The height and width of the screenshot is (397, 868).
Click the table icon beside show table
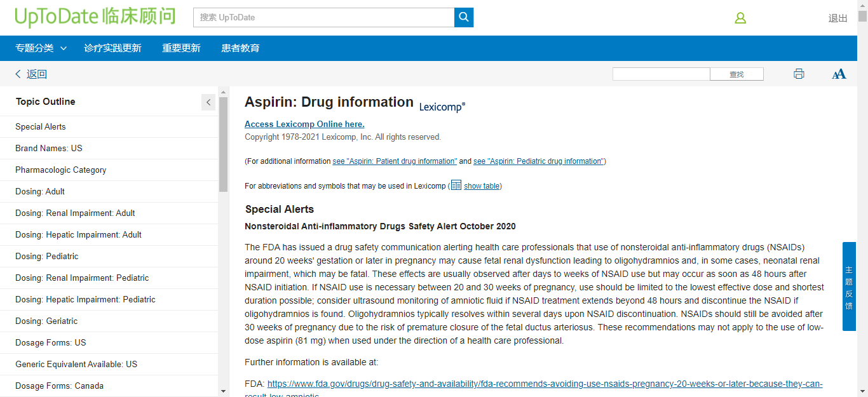point(456,185)
